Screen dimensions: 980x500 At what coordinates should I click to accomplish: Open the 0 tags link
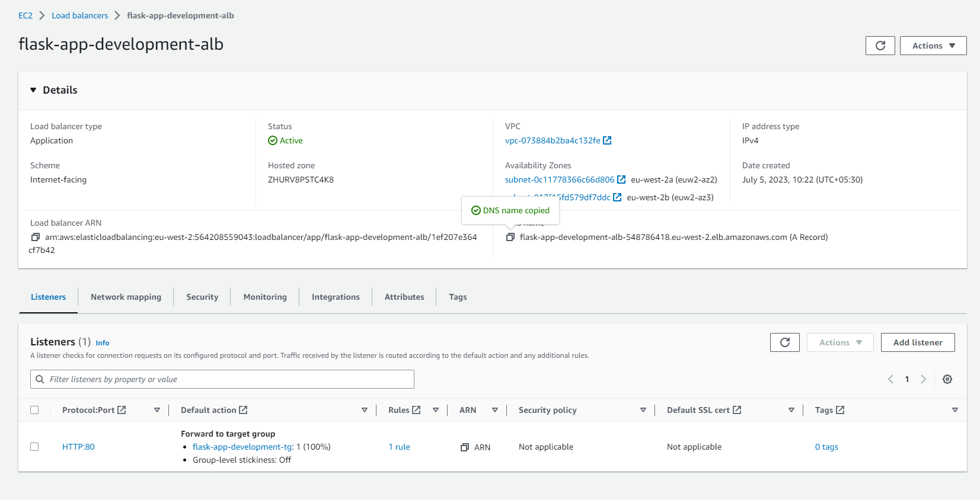[x=826, y=447]
